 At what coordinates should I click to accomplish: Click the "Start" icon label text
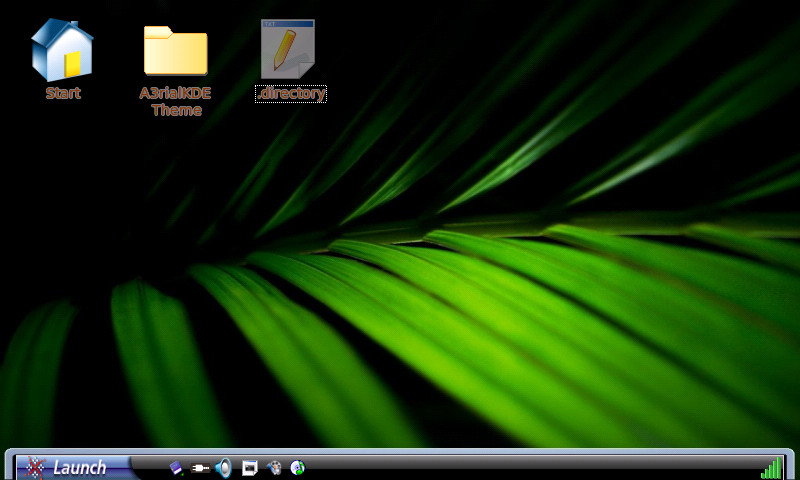[x=62, y=93]
